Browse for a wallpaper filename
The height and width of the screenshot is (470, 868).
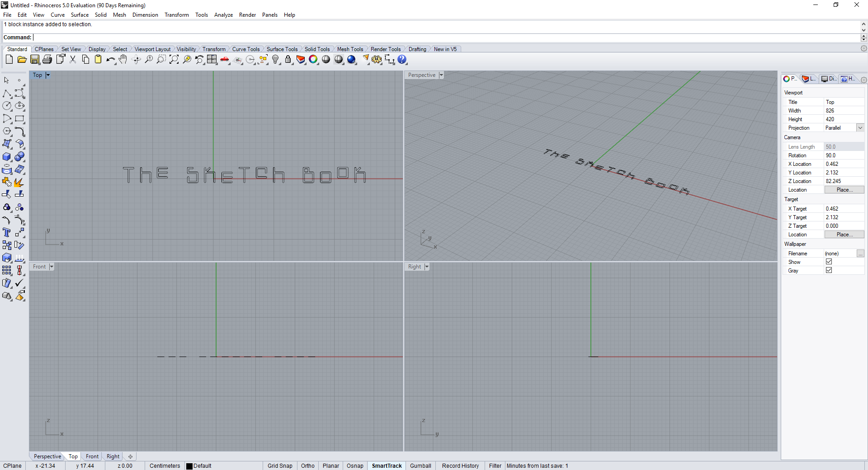pyautogui.click(x=860, y=254)
